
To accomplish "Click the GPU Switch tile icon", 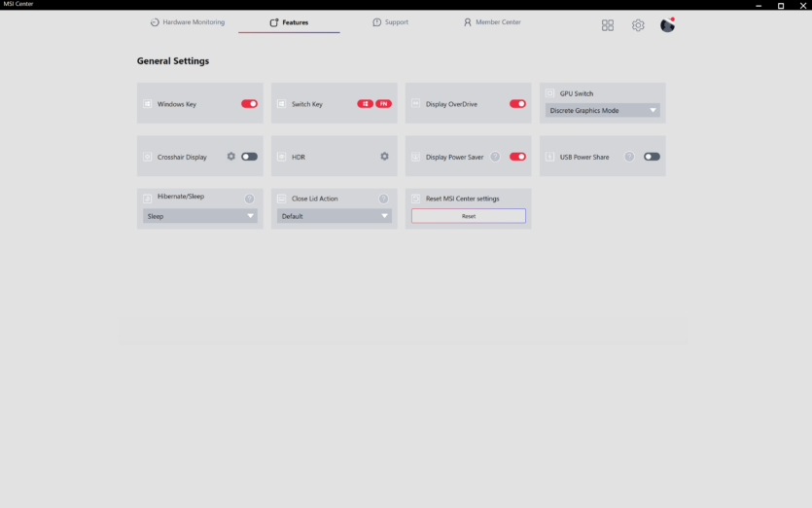I will pos(549,93).
